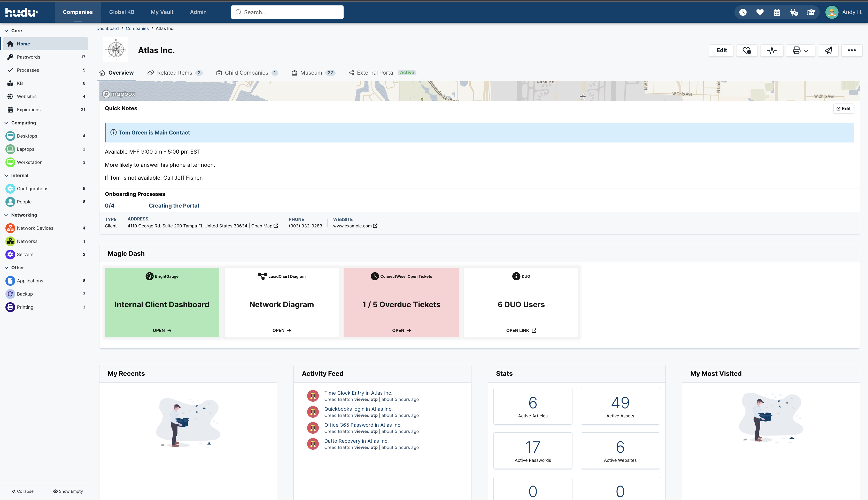The width and height of the screenshot is (868, 500).
Task: Click the activity pulse icon button
Action: tap(771, 51)
